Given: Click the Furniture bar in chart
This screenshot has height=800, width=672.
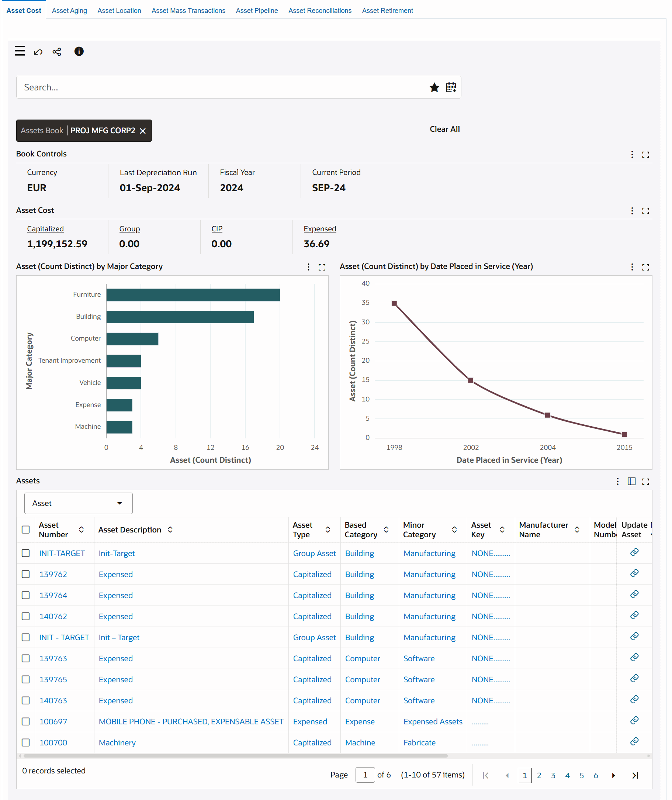Looking at the screenshot, I should click(193, 294).
